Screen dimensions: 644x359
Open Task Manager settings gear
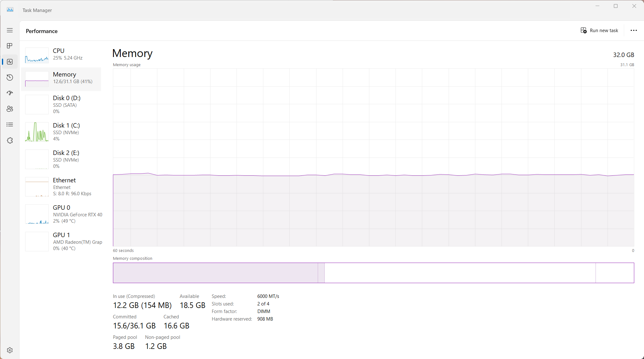pos(10,350)
